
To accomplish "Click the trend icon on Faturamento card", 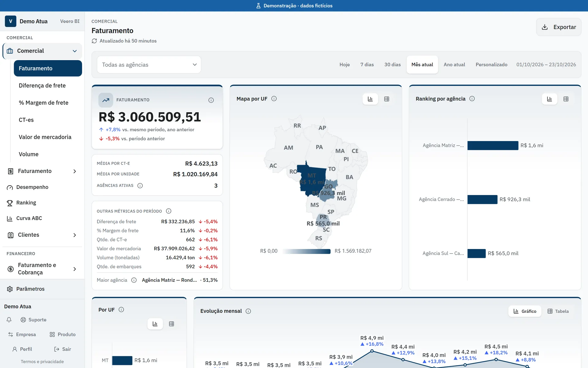I will [106, 100].
